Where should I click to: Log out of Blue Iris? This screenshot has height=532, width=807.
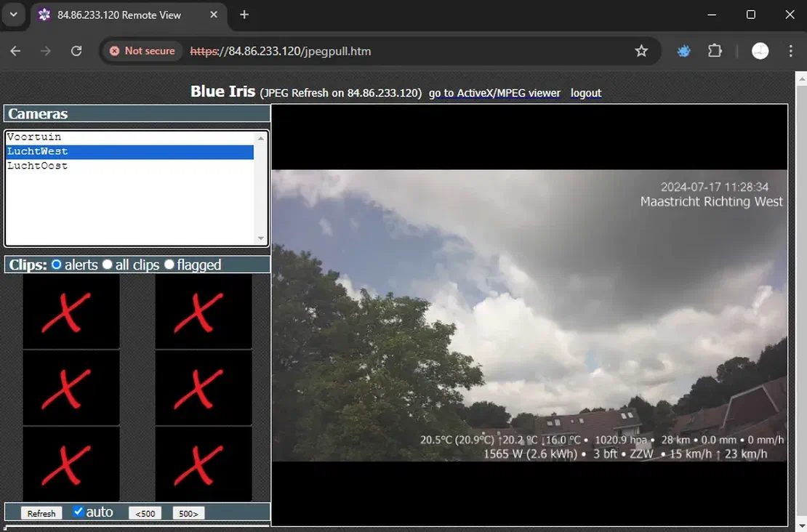click(x=585, y=93)
